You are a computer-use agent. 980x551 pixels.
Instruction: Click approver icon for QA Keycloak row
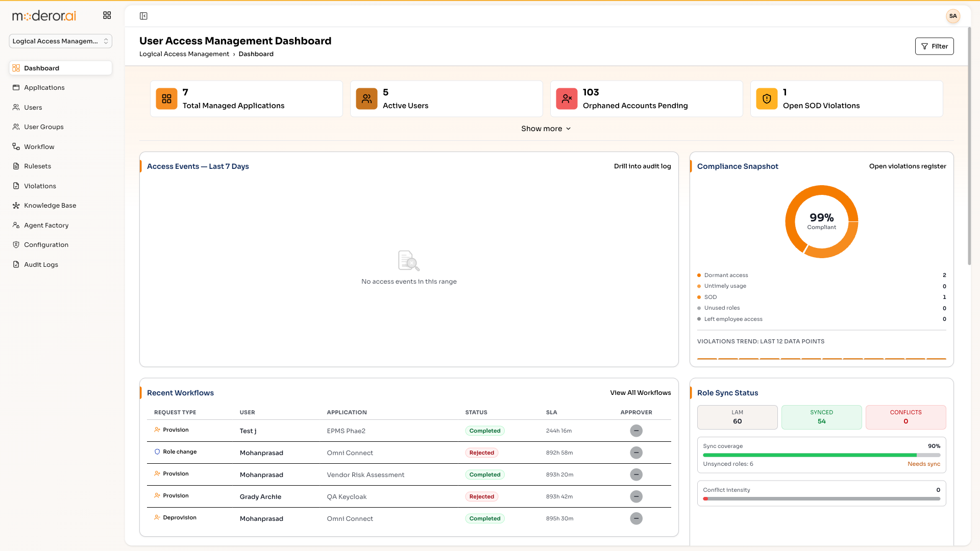(x=636, y=496)
